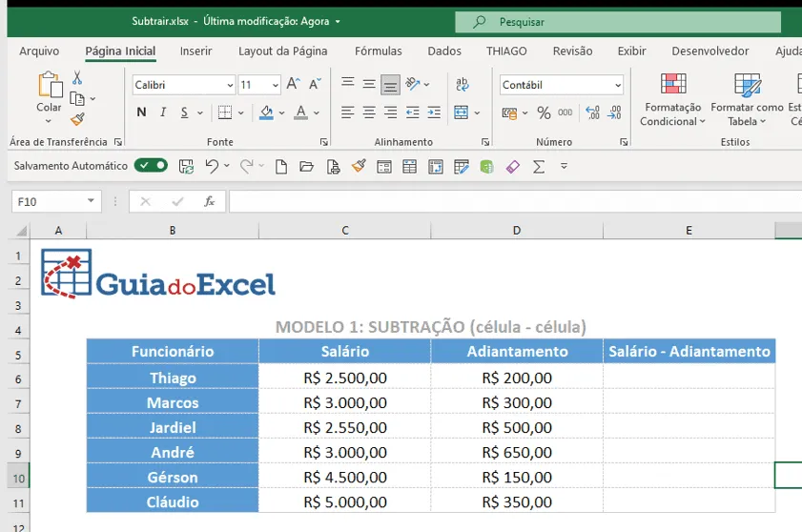
Task: Click the percent style icon
Action: 544,113
